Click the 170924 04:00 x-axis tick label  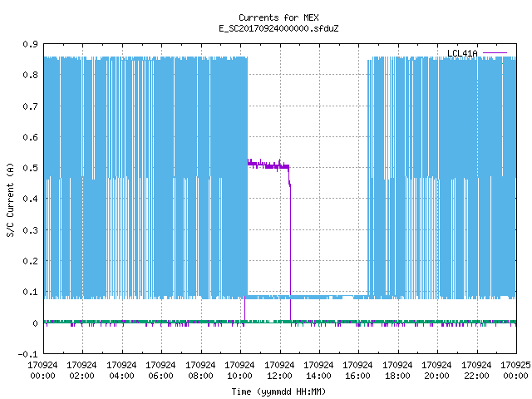[121, 371]
